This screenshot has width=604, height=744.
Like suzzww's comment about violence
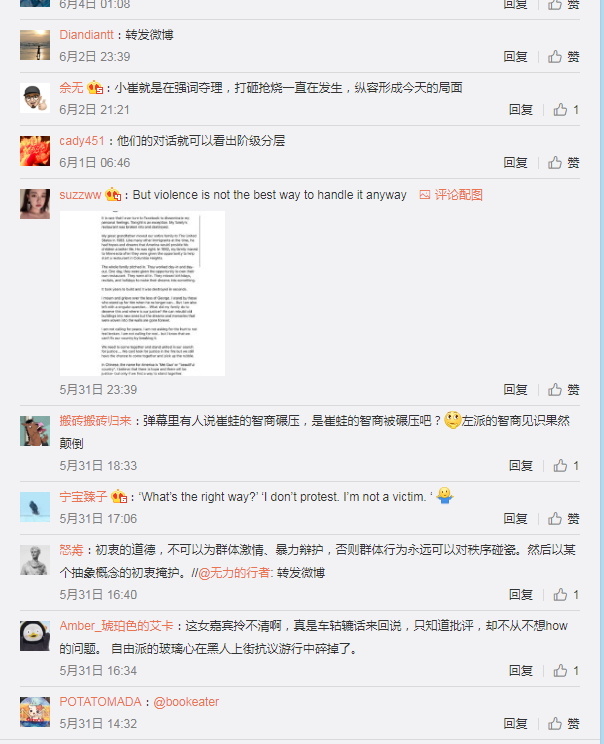click(x=563, y=390)
